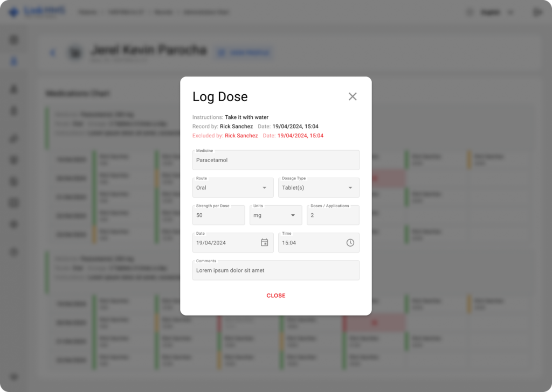This screenshot has height=392, width=552.
Task: Click the blue button beside the patient name
Action: 244,52
